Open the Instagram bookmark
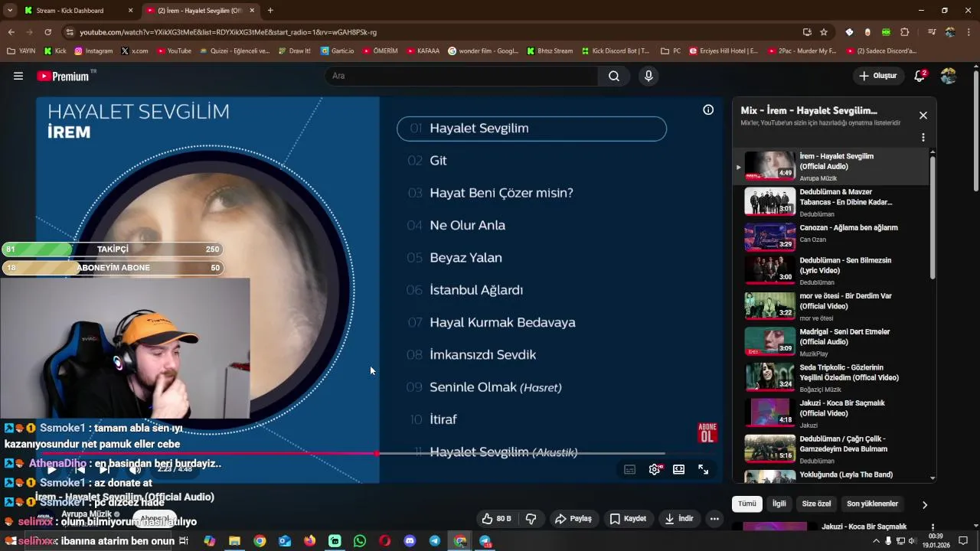This screenshot has width=980, height=551. click(93, 51)
